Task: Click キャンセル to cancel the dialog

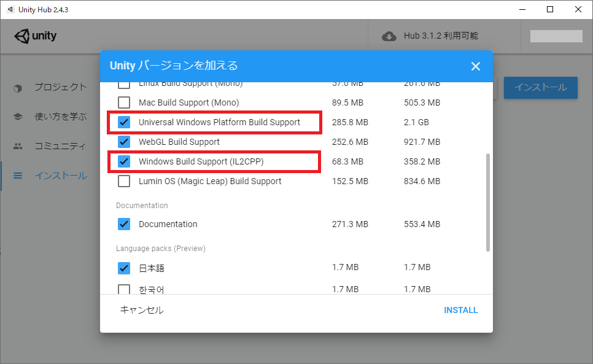Action: tap(142, 310)
